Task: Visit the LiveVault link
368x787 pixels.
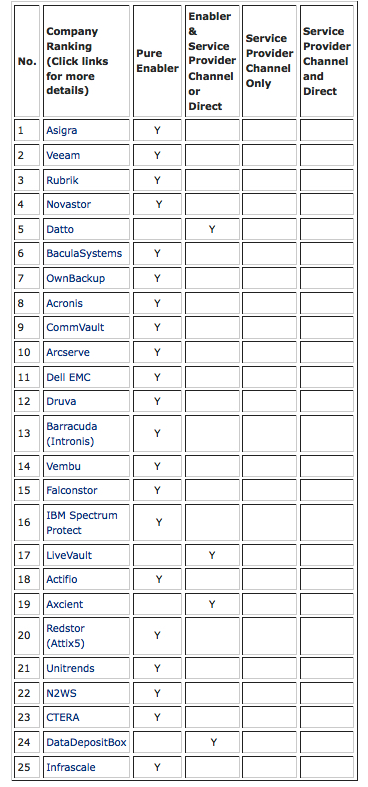Action: coord(69,555)
